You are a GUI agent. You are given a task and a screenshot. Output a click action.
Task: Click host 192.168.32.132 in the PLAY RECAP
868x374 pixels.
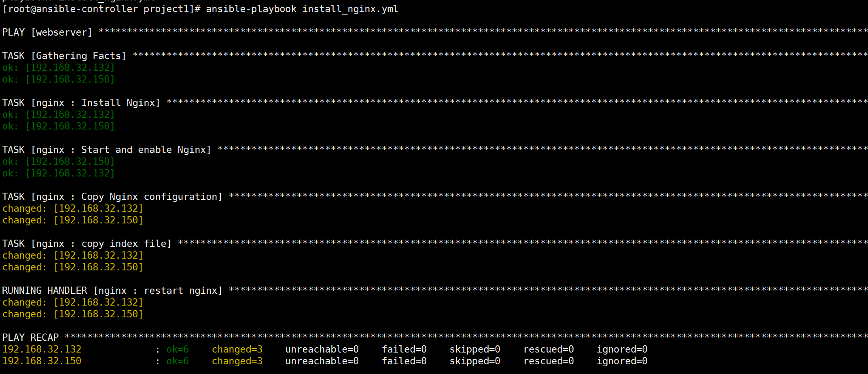(x=42, y=349)
